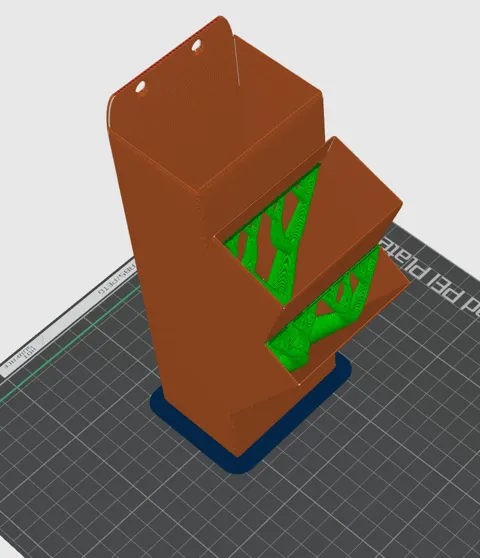Click the right mounting hole on the back plate
The height and width of the screenshot is (558, 480).
(196, 46)
